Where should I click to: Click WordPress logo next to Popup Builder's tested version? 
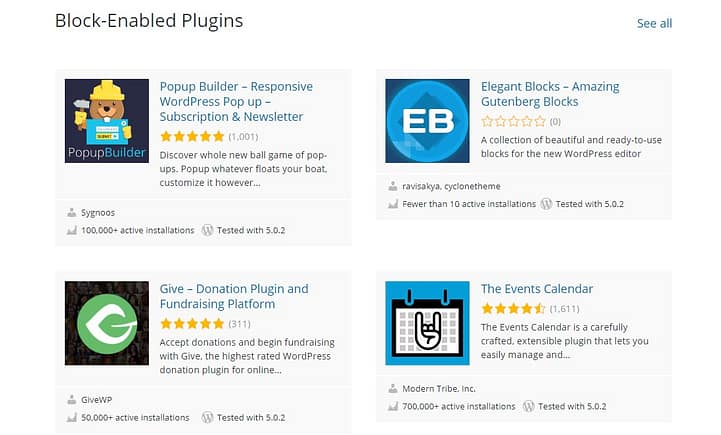(x=207, y=230)
